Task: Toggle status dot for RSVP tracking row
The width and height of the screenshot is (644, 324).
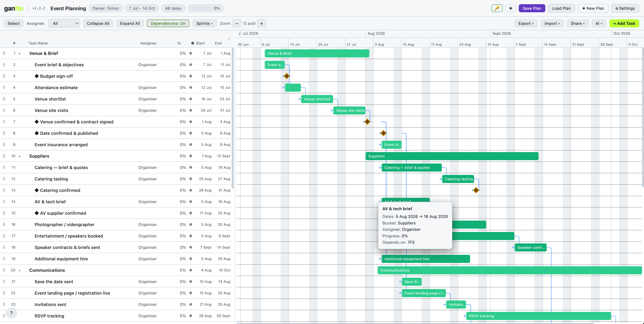Action: (x=191, y=316)
